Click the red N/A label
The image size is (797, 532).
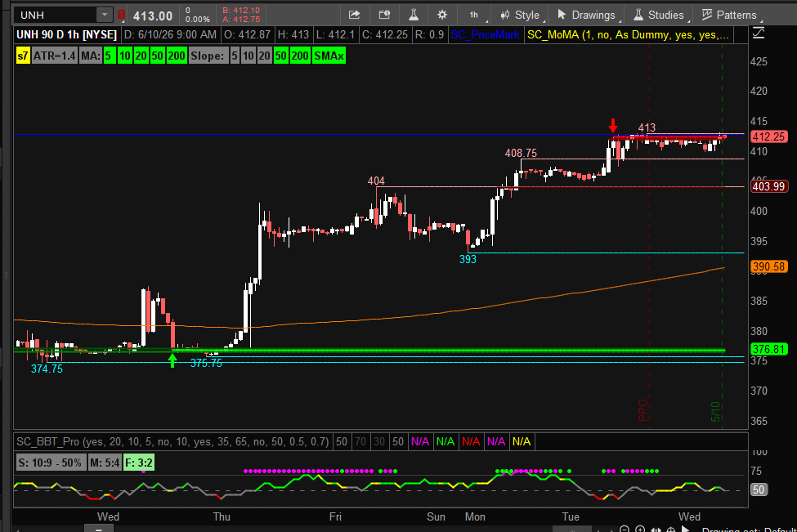[x=471, y=441]
